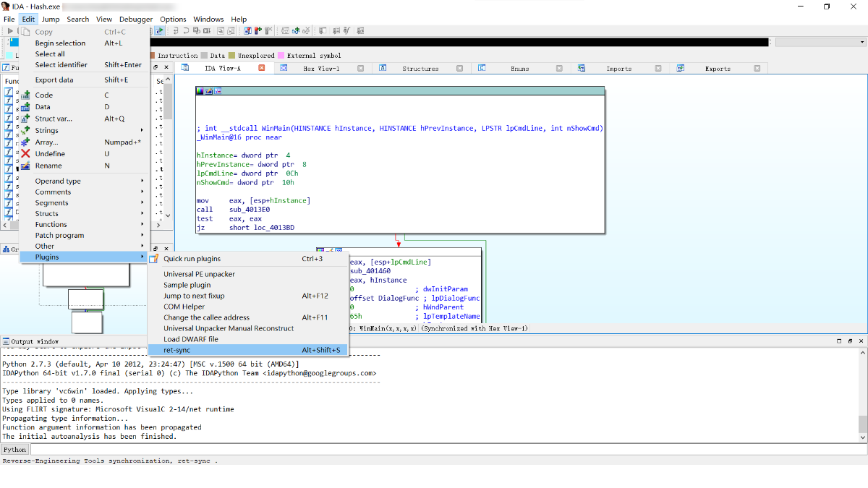The width and height of the screenshot is (868, 488).
Task: Click the Code conversion menu icon
Action: tap(26, 95)
